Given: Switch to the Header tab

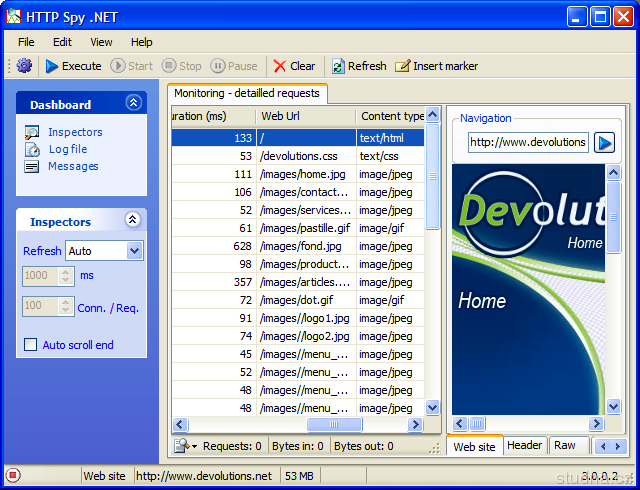Looking at the screenshot, I should pos(524,446).
